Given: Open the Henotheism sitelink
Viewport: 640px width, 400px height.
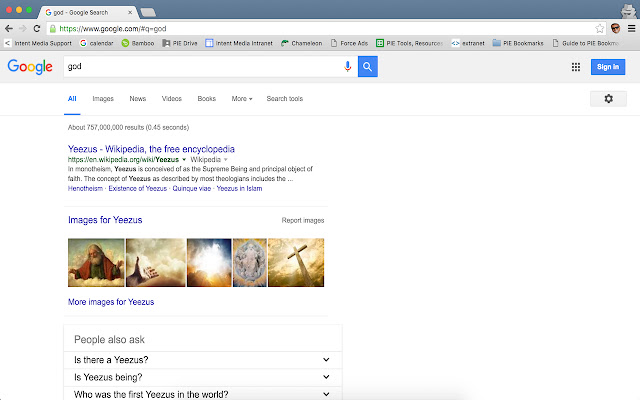Looking at the screenshot, I should click(85, 189).
